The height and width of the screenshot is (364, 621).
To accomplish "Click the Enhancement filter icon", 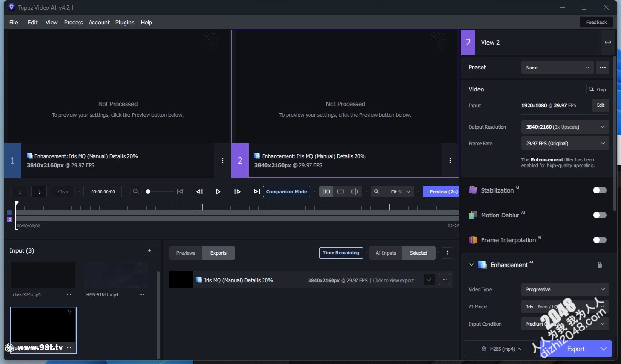I will coord(483,265).
